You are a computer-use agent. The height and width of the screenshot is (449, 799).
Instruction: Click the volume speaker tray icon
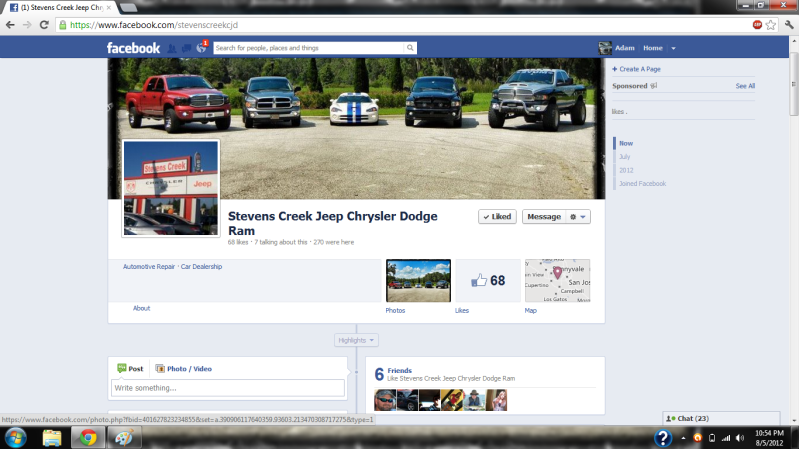(740, 438)
